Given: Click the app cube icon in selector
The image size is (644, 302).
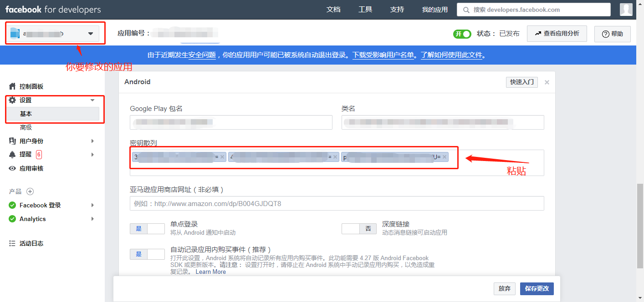Looking at the screenshot, I should click(x=15, y=33).
